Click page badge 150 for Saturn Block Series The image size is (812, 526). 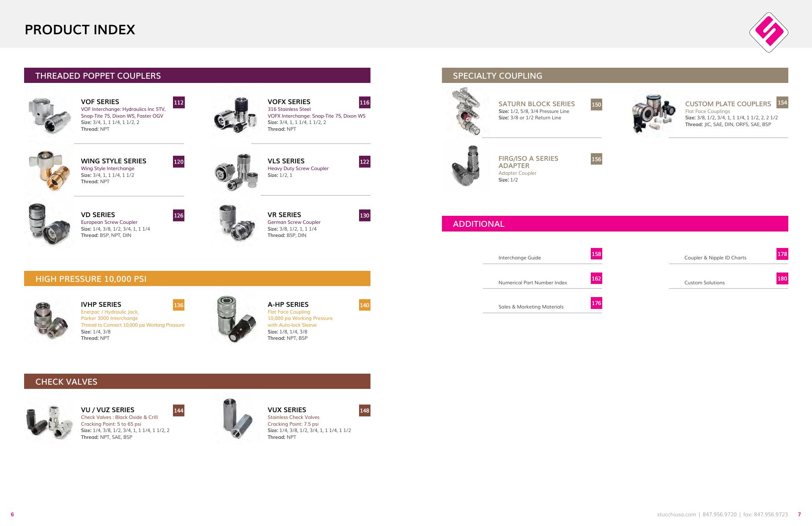click(596, 105)
